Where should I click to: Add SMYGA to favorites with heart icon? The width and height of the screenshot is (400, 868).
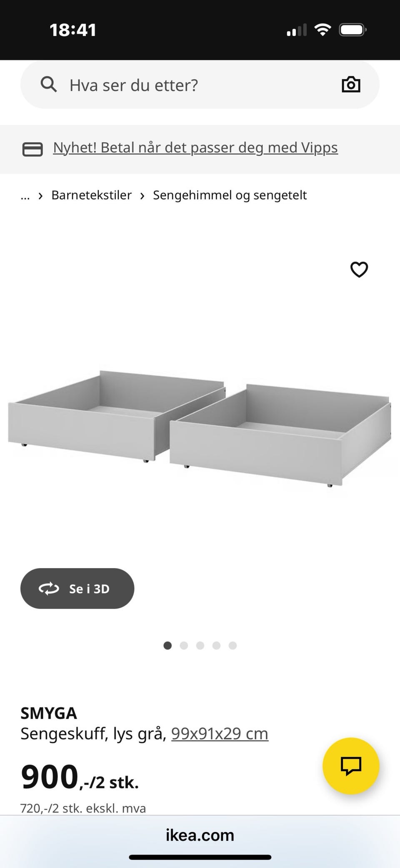click(x=359, y=269)
